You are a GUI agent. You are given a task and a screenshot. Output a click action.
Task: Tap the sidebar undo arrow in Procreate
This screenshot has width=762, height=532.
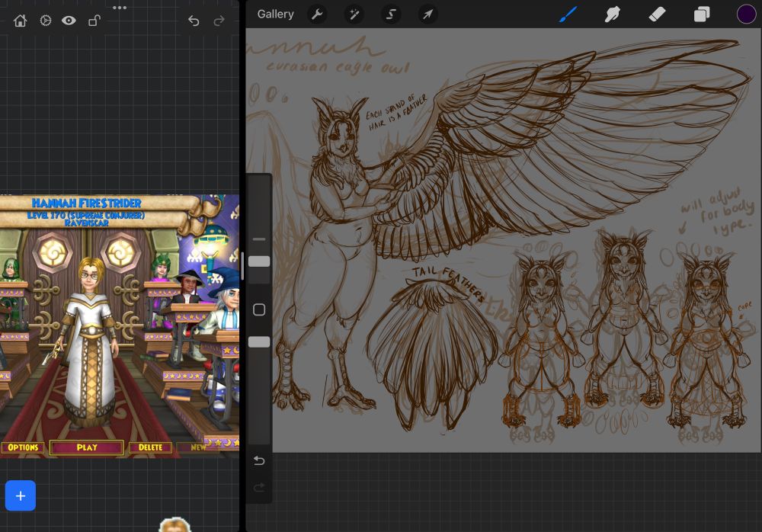point(259,460)
